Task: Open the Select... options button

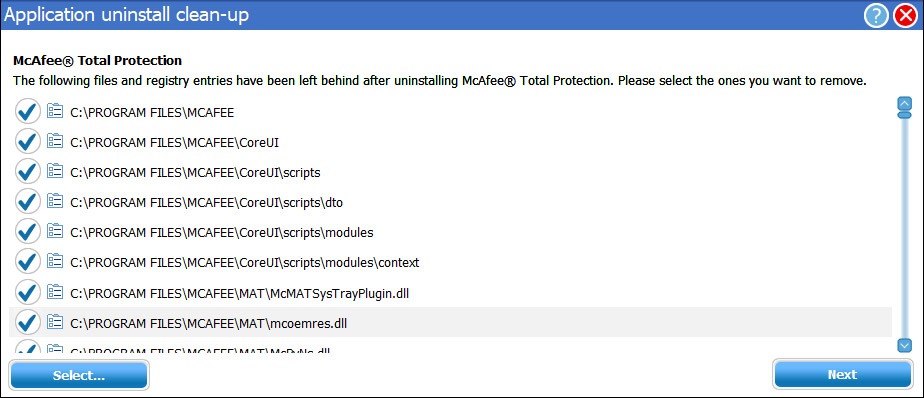Action: [79, 375]
